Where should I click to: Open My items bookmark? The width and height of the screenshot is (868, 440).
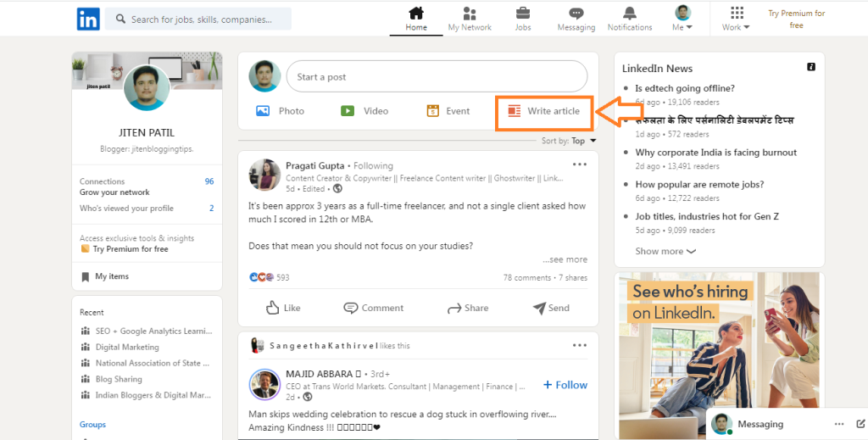[x=105, y=276]
